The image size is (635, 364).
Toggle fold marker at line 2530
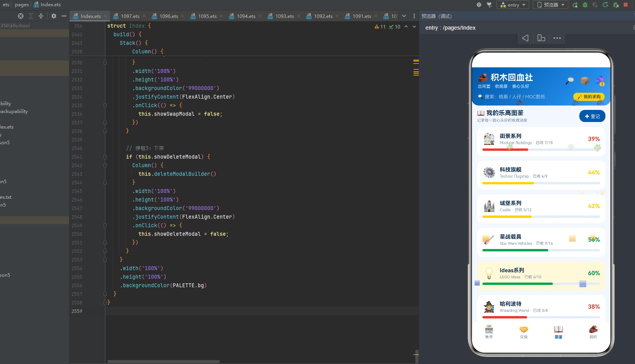click(x=105, y=62)
